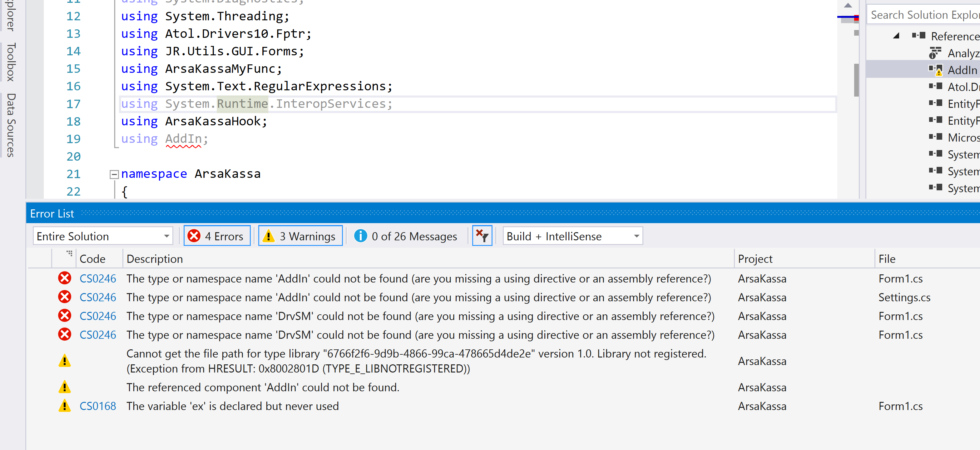Sort the error list by File column
This screenshot has width=980, height=450.
tap(928, 259)
